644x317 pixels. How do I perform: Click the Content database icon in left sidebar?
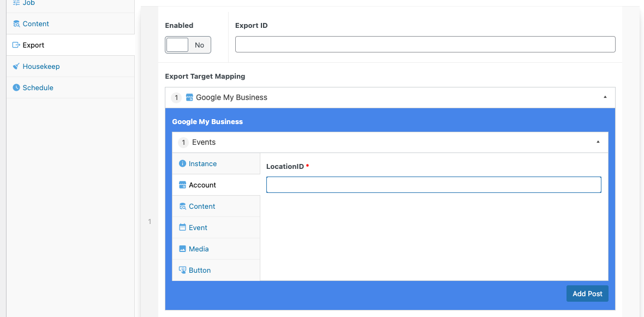coord(16,24)
